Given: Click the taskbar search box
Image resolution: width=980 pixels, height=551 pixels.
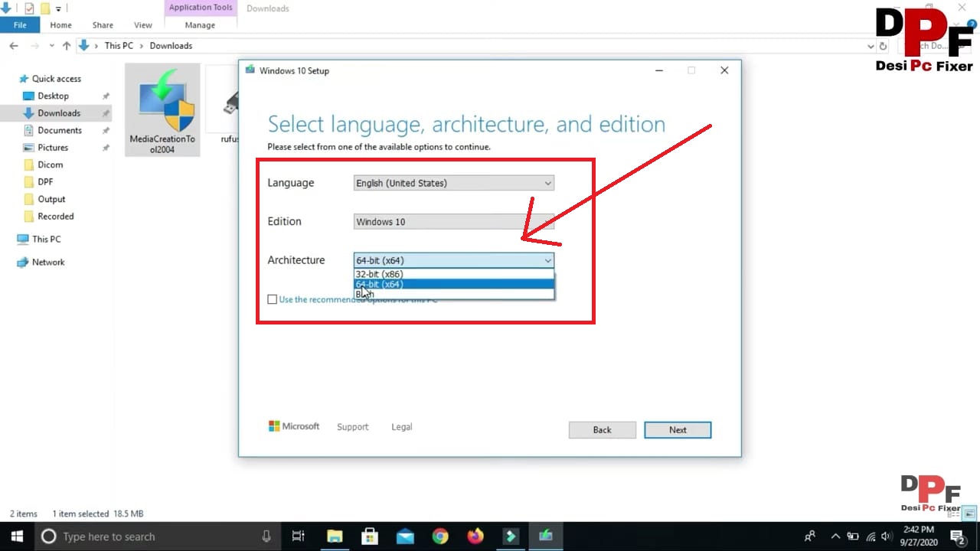Looking at the screenshot, I should [x=158, y=536].
